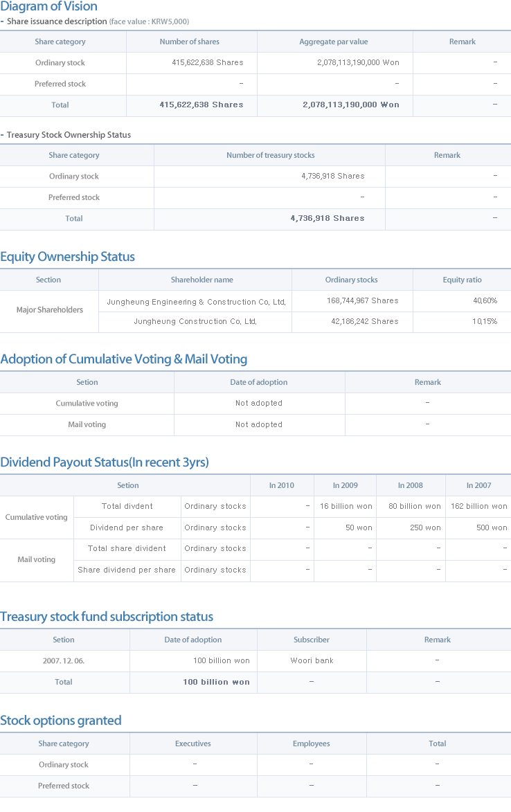Click the '42,186,242 Shares' cell
The image size is (511, 812).
pos(365,321)
